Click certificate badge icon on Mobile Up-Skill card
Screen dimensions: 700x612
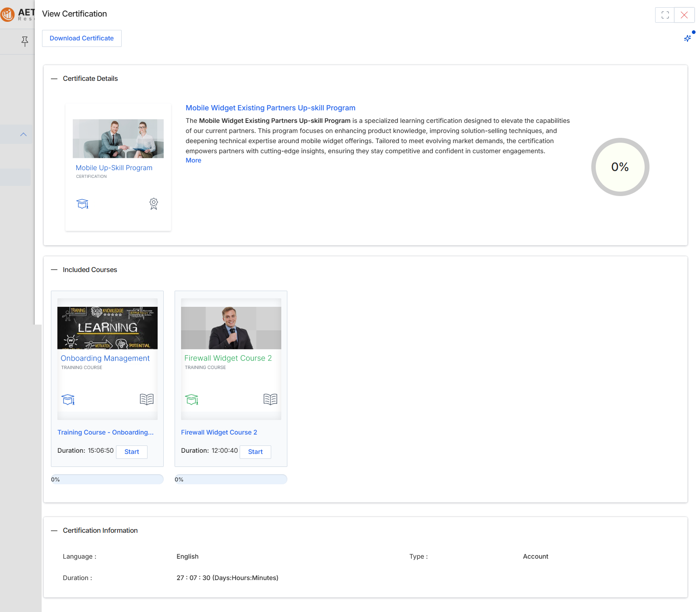pos(154,204)
